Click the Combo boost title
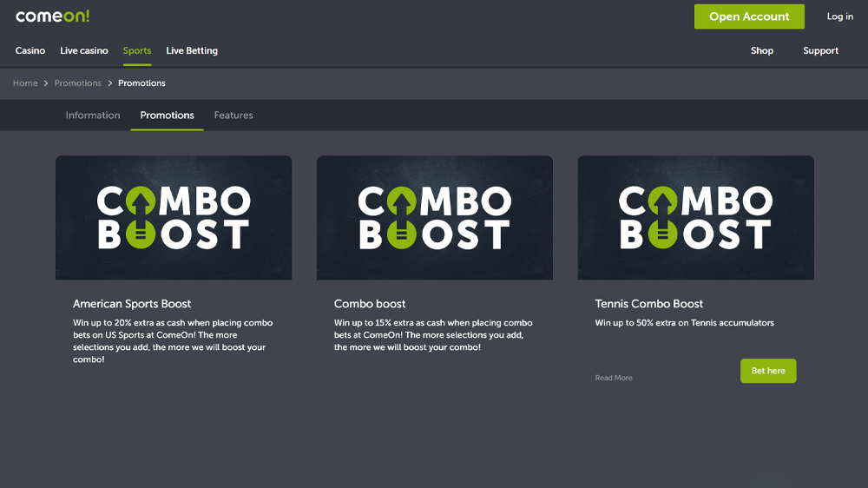Image resolution: width=868 pixels, height=488 pixels. point(369,304)
